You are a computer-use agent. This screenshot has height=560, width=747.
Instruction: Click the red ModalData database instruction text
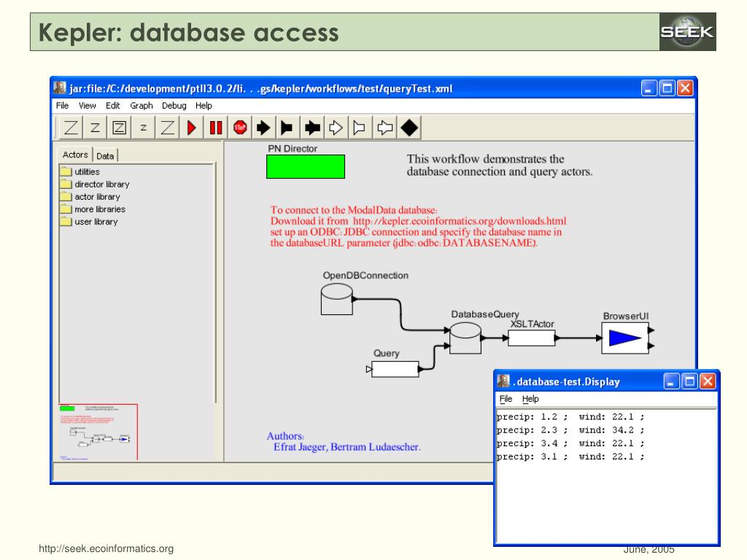[x=418, y=227]
